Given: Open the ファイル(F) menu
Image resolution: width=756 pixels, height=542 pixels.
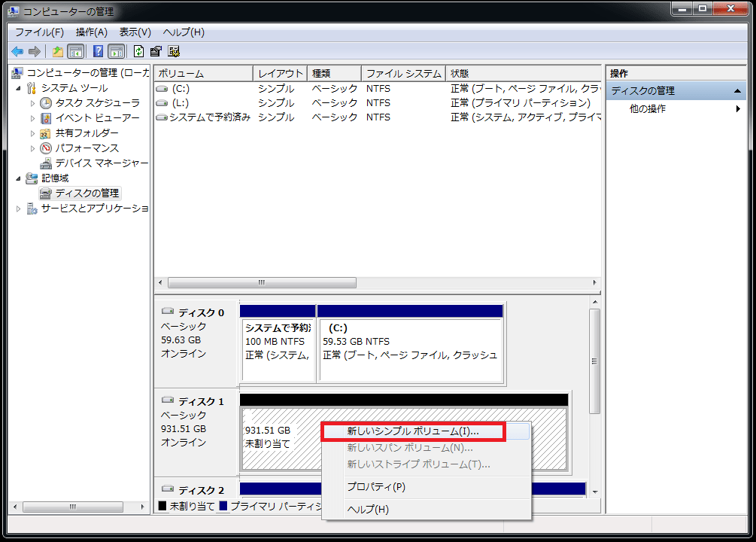Looking at the screenshot, I should (x=39, y=32).
